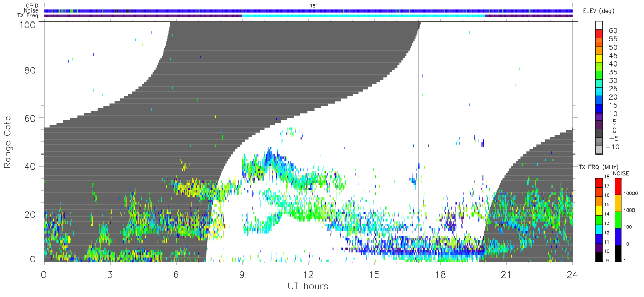Click the CPID label at top left
This screenshot has height=297, width=644.
(32, 6)
